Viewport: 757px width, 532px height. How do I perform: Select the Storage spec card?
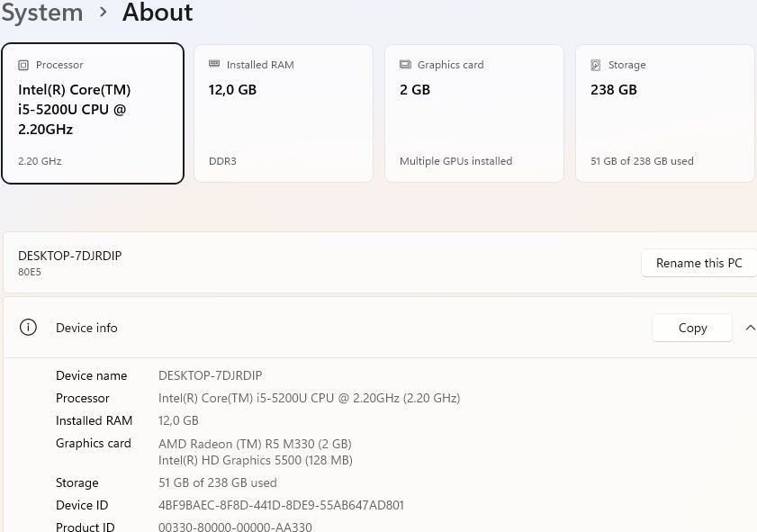point(665,113)
